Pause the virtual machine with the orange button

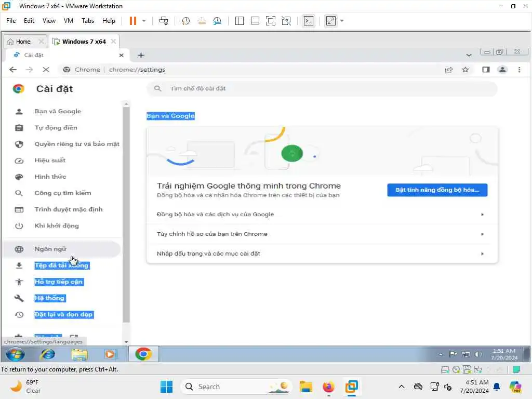pos(133,21)
